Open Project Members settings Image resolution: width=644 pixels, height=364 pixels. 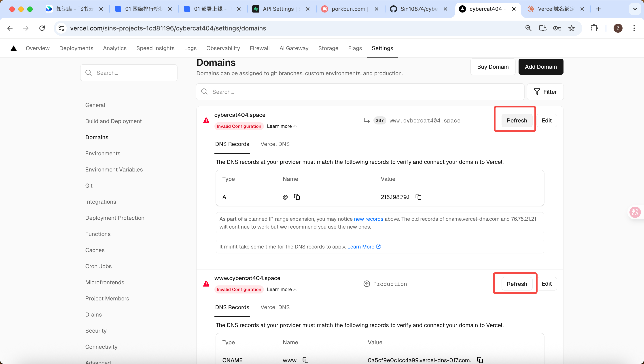107,298
